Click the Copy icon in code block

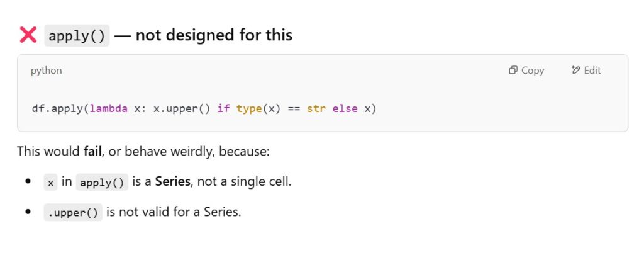coord(513,71)
